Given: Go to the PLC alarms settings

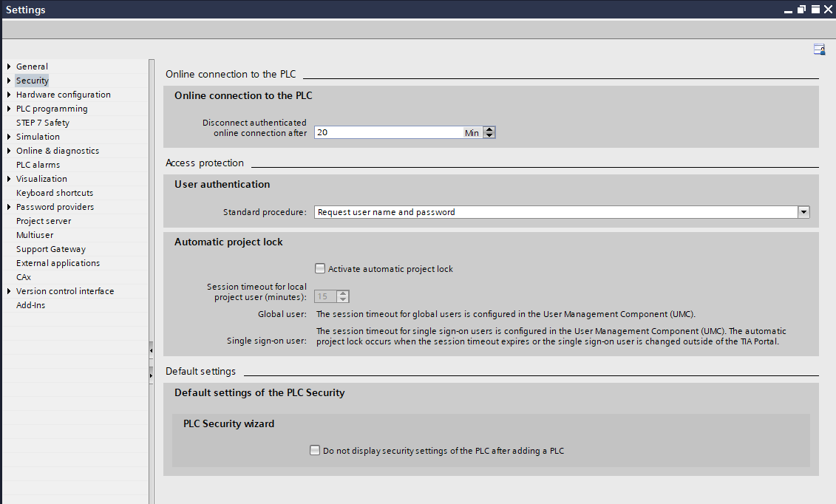Looking at the screenshot, I should tap(38, 165).
